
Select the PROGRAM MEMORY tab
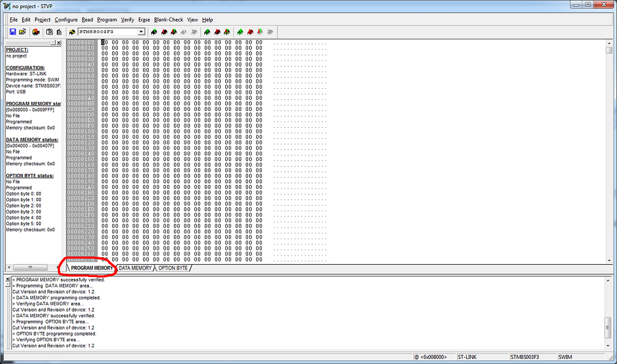tap(92, 268)
